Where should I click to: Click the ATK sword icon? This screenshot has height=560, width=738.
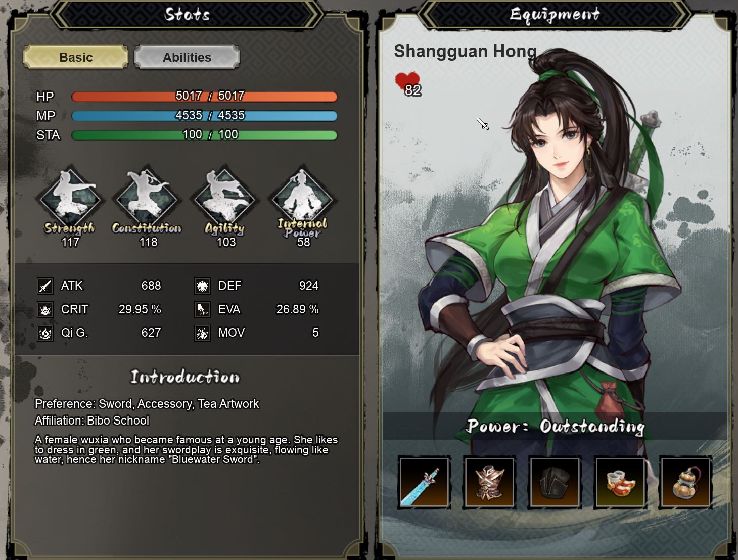[x=45, y=286]
